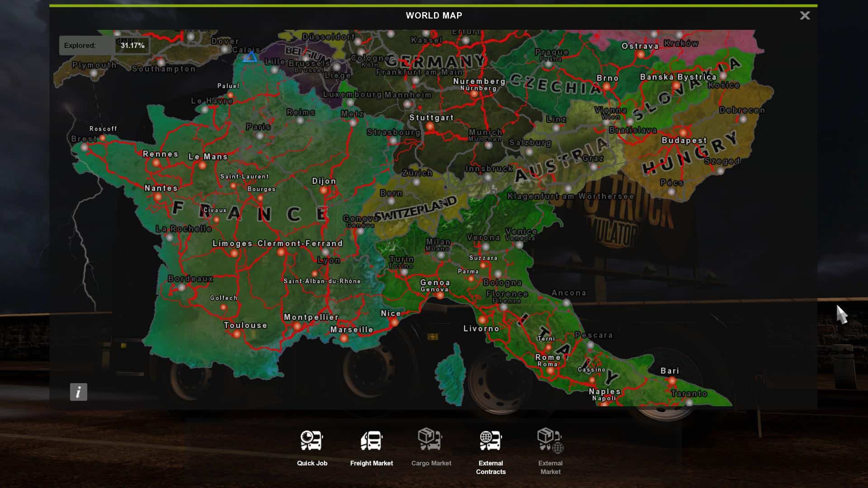
Task: Click the Genoa city marker
Action: [440, 296]
